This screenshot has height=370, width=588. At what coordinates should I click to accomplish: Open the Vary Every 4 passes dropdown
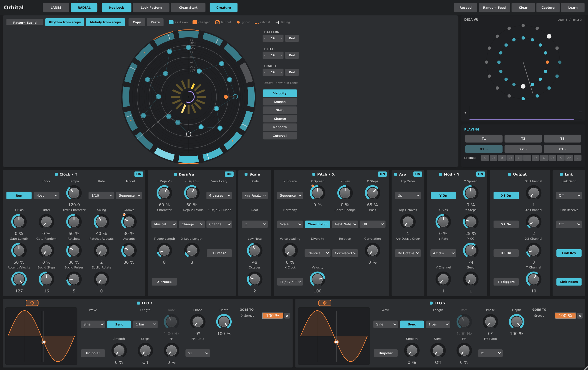tap(219, 195)
